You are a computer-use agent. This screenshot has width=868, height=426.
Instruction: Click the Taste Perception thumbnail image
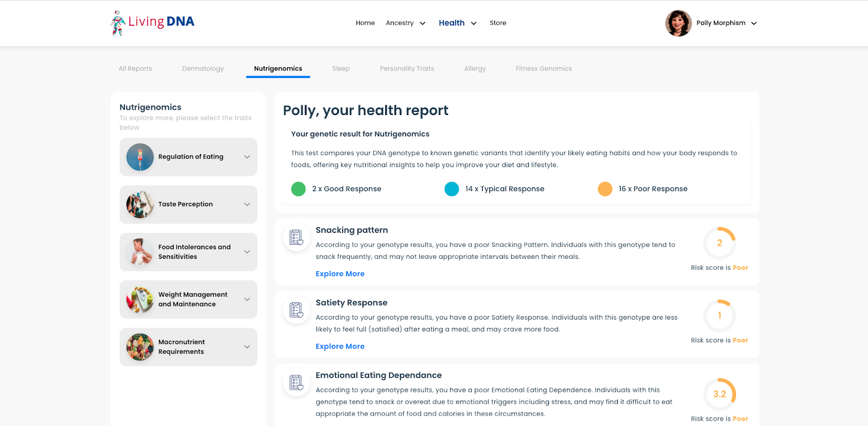click(140, 205)
